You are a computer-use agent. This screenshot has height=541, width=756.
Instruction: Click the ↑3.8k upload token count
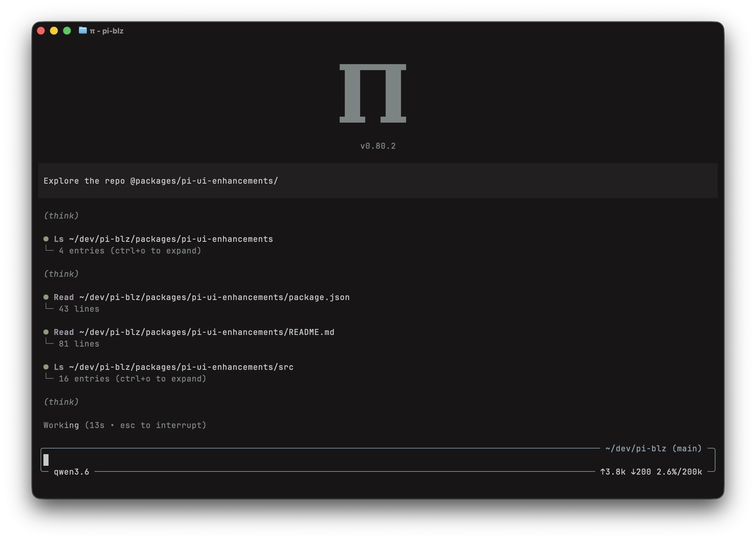coord(613,472)
